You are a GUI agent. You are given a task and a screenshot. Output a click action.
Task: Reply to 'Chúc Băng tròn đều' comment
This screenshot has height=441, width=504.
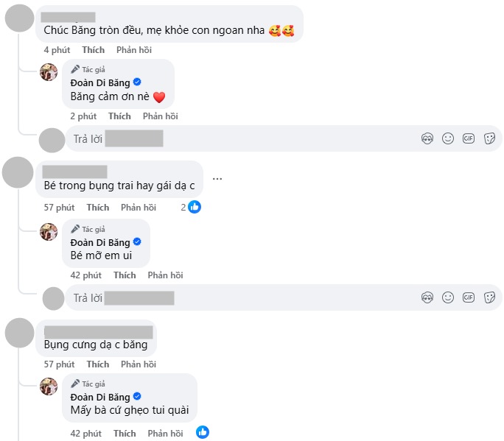coord(135,50)
